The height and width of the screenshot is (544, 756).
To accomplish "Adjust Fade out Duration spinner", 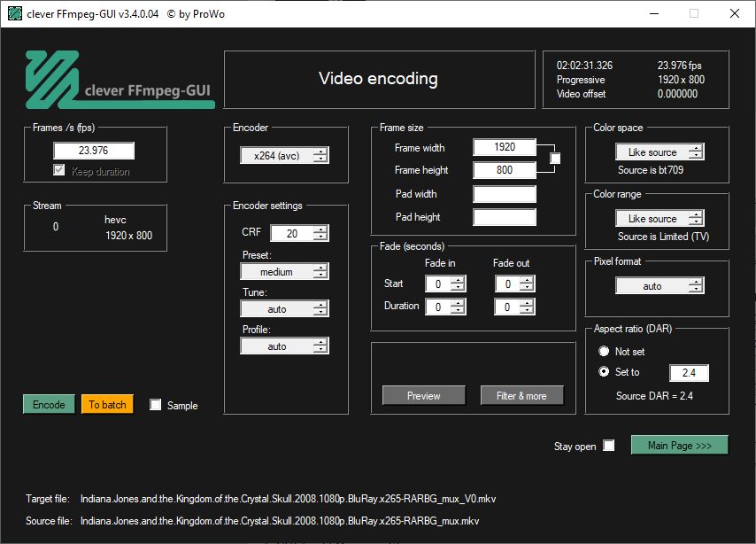I will [514, 307].
